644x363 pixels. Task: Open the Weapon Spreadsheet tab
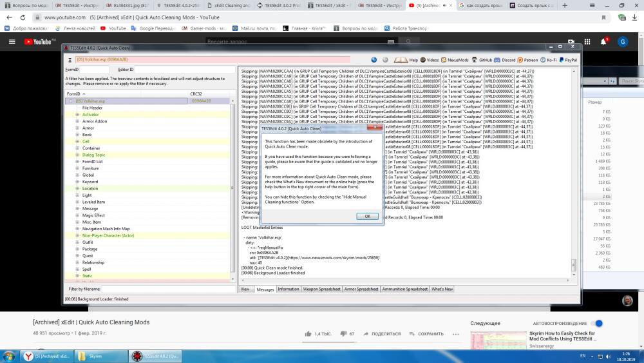click(321, 289)
